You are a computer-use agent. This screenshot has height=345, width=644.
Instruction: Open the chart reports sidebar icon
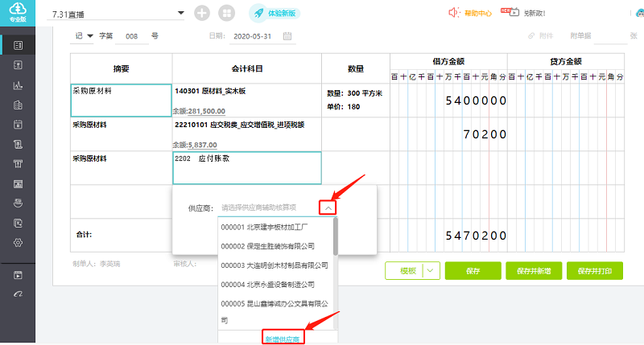18,85
